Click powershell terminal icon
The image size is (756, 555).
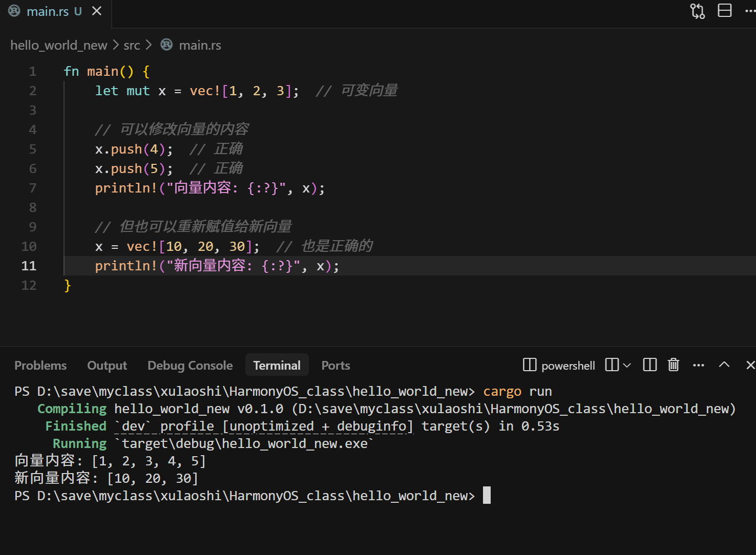point(529,365)
